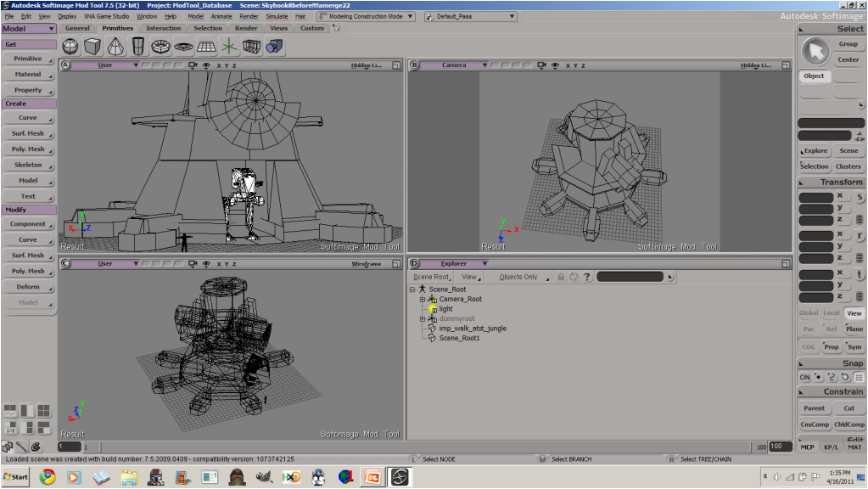868x489 pixels.
Task: Create a cylinder primitive from the shelf
Action: pyautogui.click(x=137, y=47)
